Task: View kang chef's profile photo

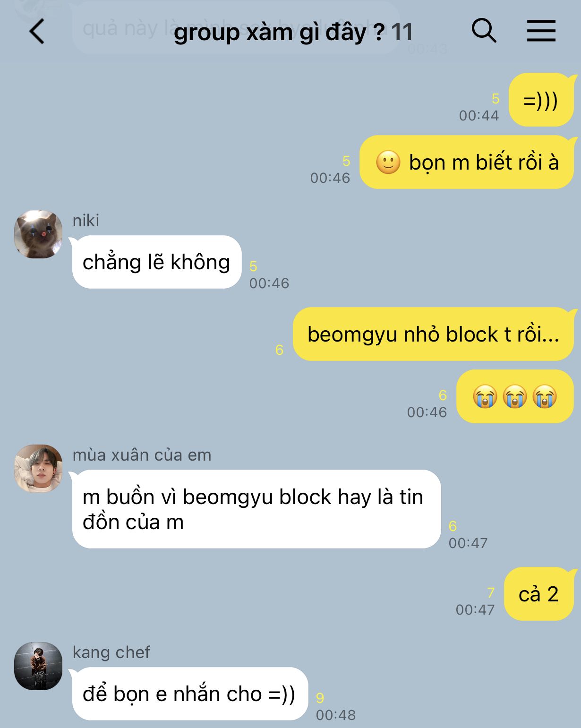Action: pyautogui.click(x=38, y=666)
